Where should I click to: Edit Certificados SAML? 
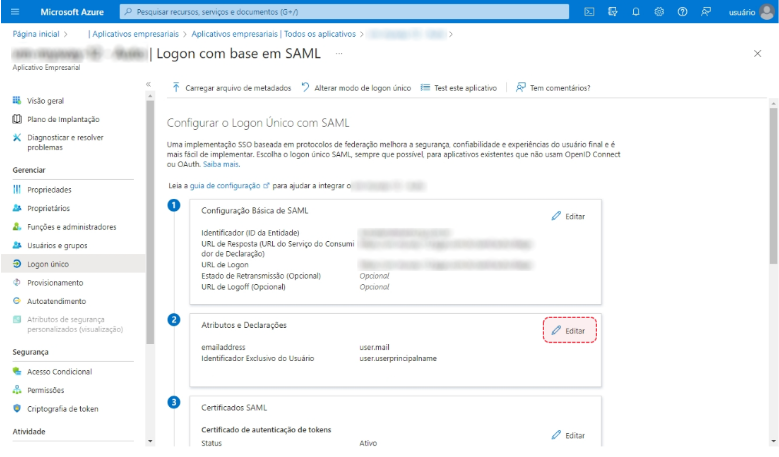(568, 435)
